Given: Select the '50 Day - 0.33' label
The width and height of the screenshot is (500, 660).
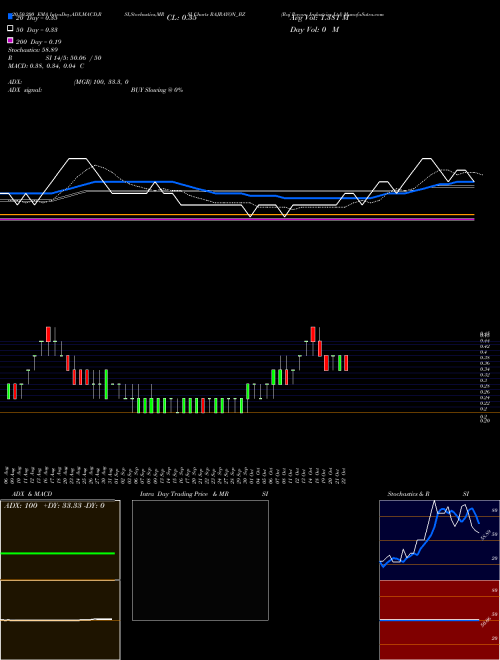Looking at the screenshot, I should pyautogui.click(x=37, y=30).
